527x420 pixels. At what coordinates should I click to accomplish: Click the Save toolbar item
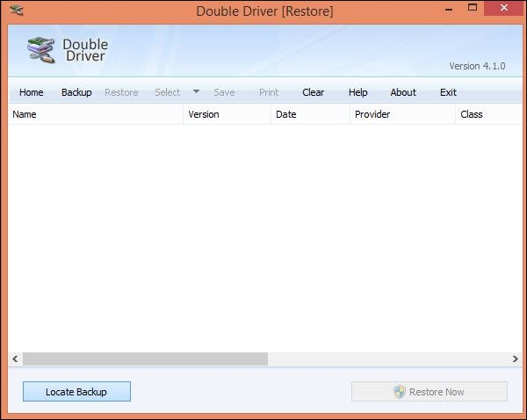click(224, 92)
